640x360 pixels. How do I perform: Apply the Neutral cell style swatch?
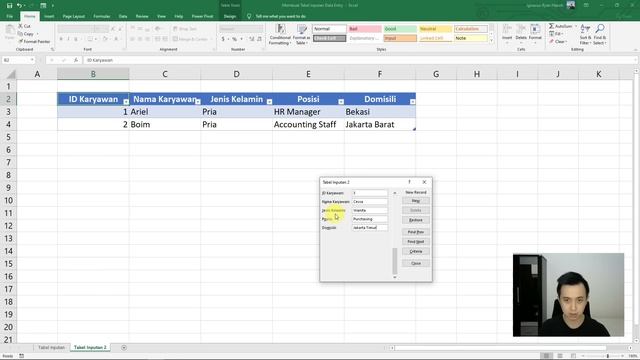point(436,29)
